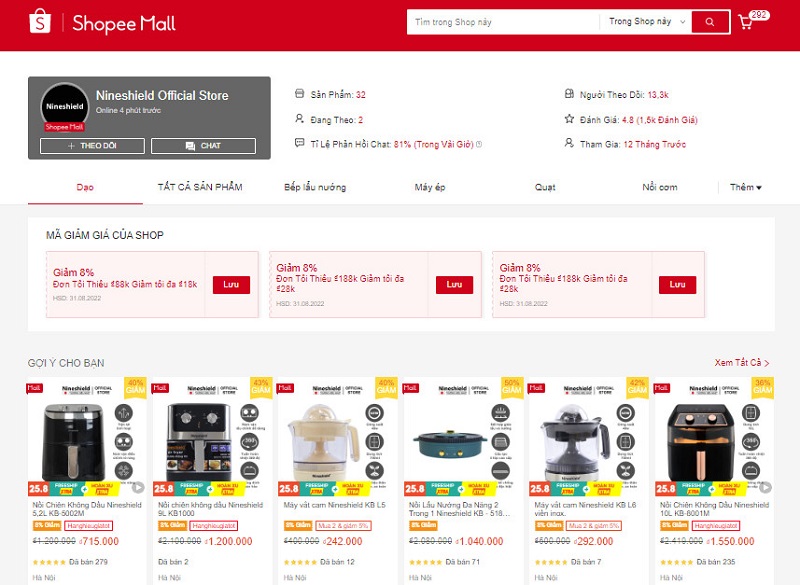Image resolution: width=800 pixels, height=585 pixels.
Task: Click the Shopee bag logo icon
Action: point(40,22)
